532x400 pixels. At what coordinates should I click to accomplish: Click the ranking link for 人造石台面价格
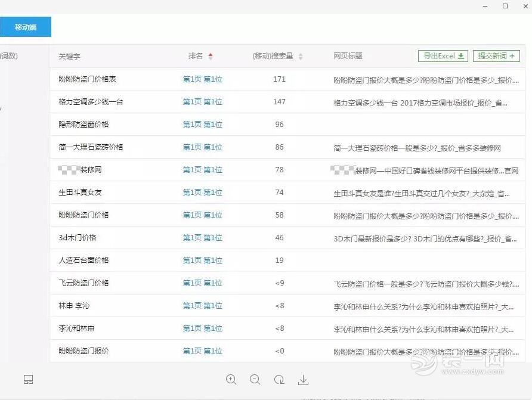203,260
